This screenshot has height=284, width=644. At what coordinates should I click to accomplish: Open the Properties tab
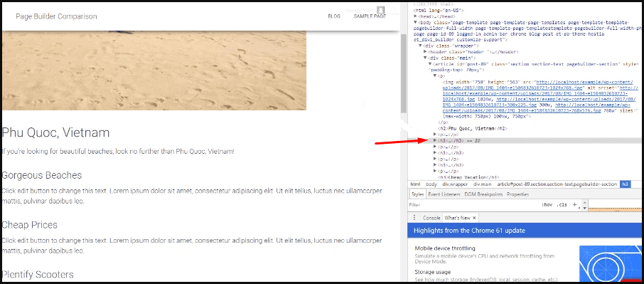517,194
